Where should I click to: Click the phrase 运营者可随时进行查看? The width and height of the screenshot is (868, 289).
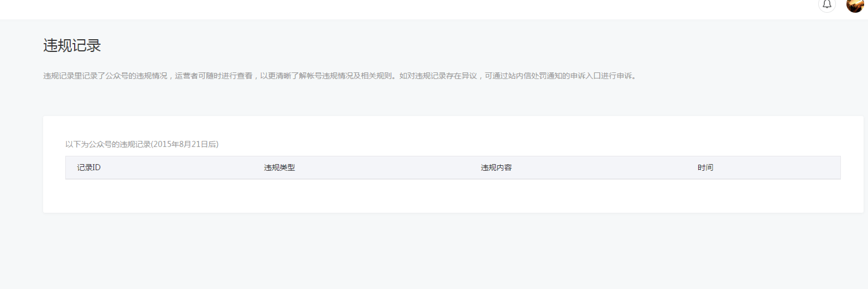pos(214,76)
